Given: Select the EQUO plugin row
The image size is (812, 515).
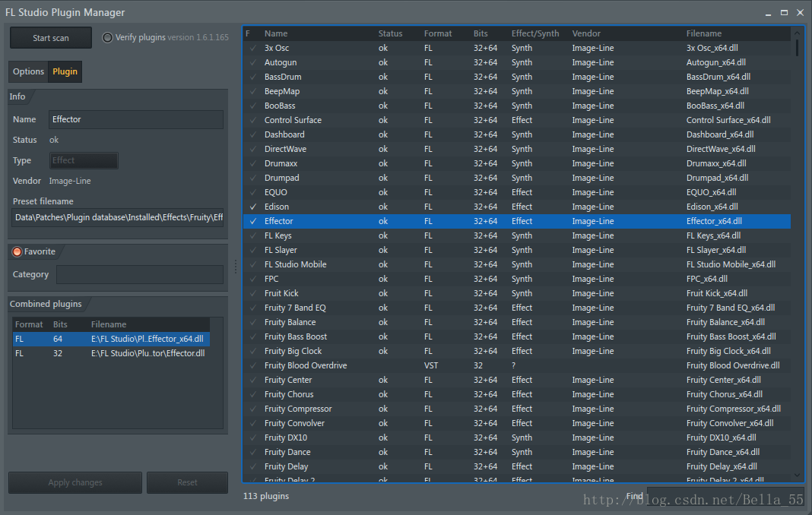Looking at the screenshot, I should point(517,192).
